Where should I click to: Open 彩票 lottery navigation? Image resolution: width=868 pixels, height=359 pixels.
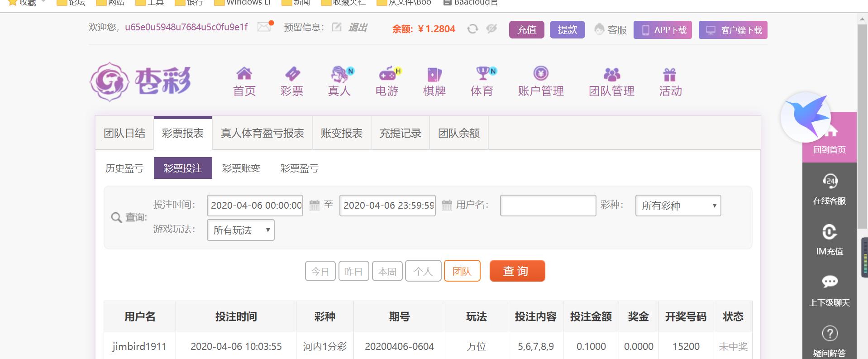(x=292, y=82)
